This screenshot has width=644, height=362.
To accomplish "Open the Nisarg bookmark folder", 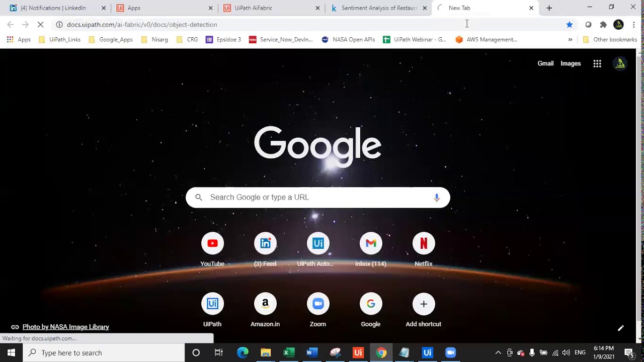I will (154, 40).
